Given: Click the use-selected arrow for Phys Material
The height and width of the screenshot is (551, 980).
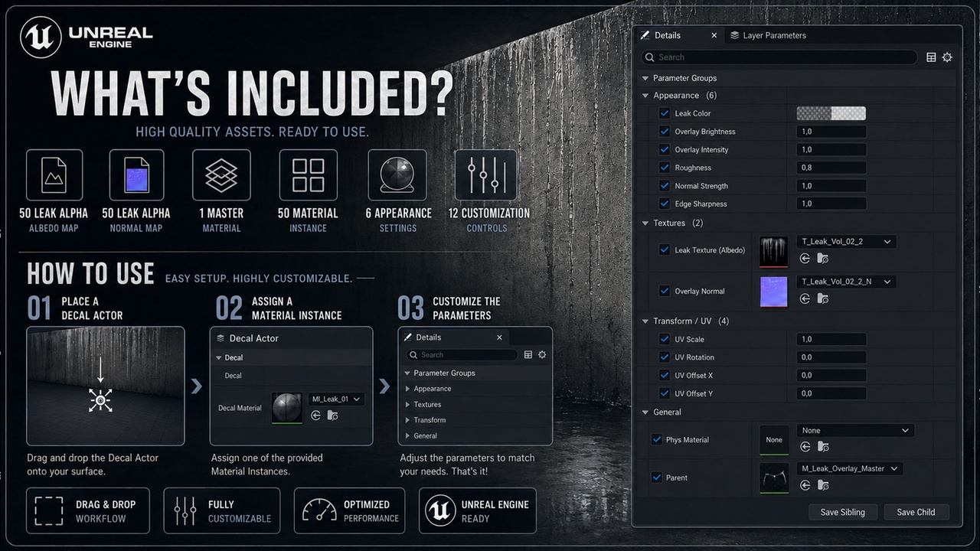Looking at the screenshot, I should point(805,447).
